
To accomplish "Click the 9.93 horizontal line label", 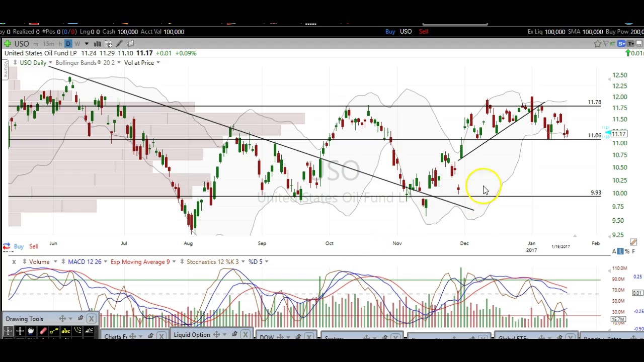I will (596, 193).
